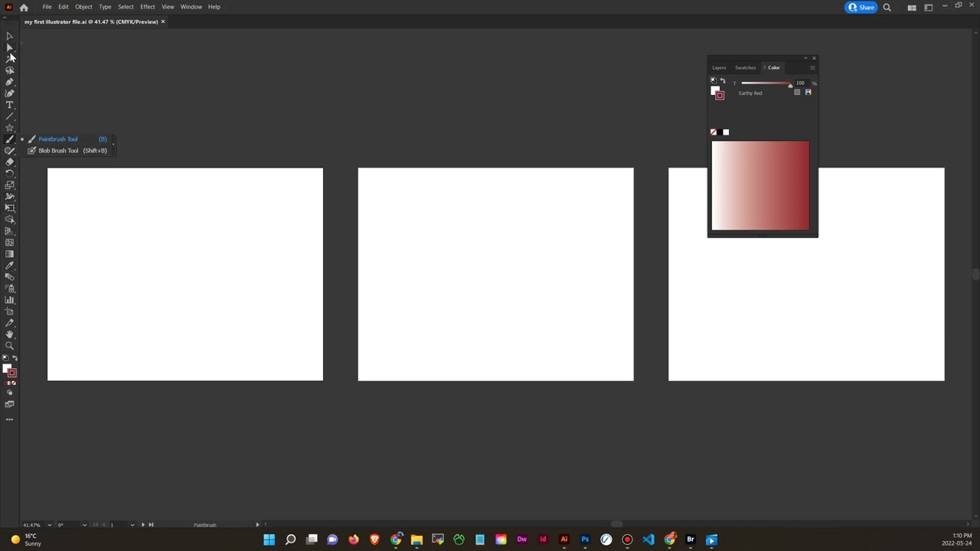This screenshot has width=980, height=551.
Task: Switch to the Swatches panel tab
Action: point(745,67)
